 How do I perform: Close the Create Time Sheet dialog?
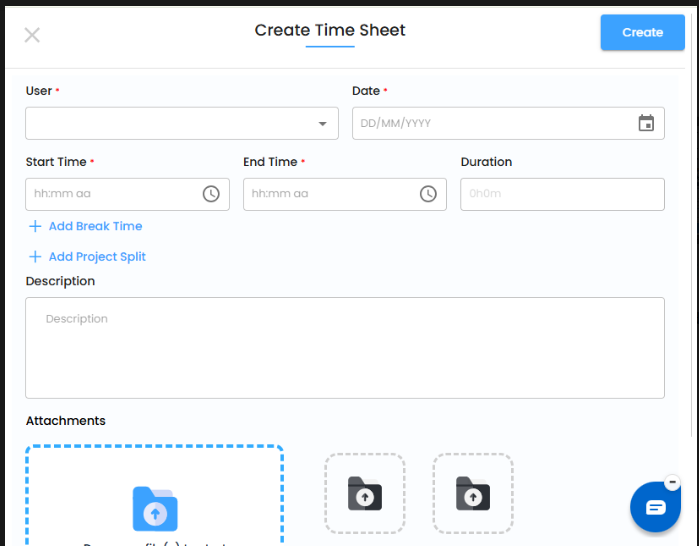pyautogui.click(x=32, y=35)
